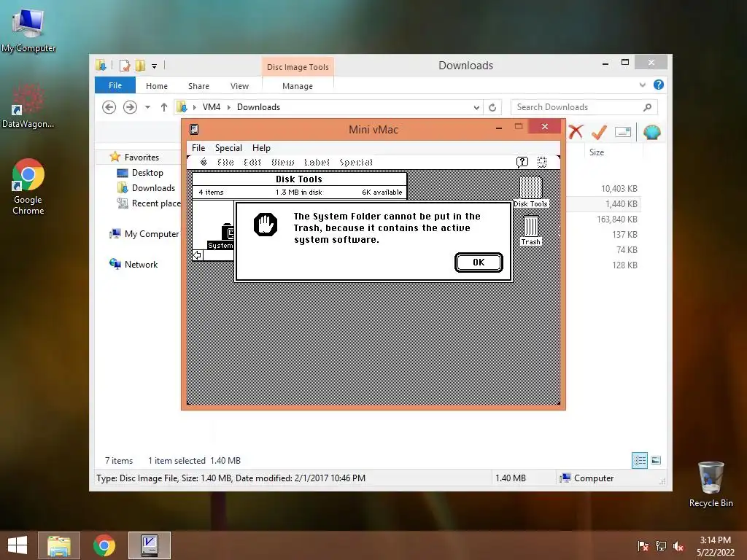Switch to the Share ribbon tab
Screen dimensions: 747x560
click(x=198, y=86)
